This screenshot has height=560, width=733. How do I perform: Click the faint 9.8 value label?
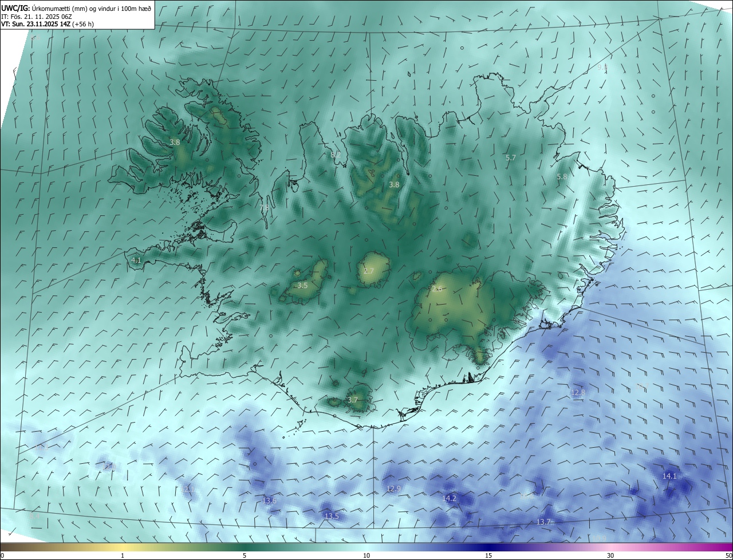pos(602,68)
